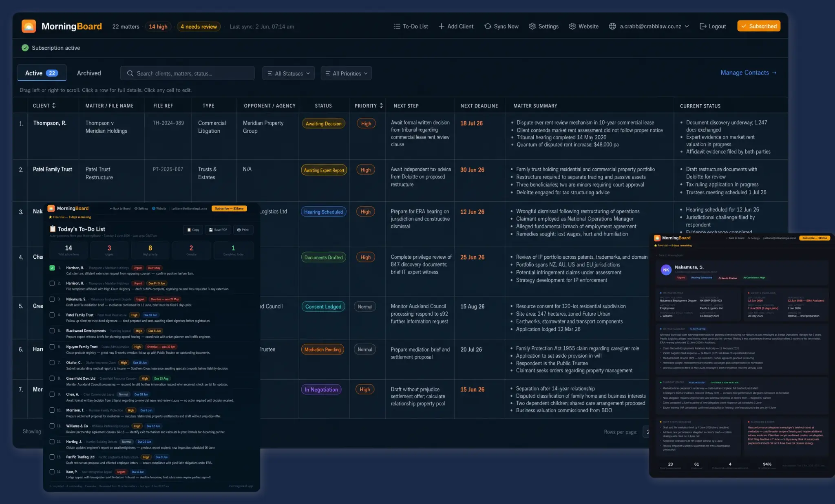Sort by CLIENT column arrows
835x504 pixels.
(x=54, y=106)
